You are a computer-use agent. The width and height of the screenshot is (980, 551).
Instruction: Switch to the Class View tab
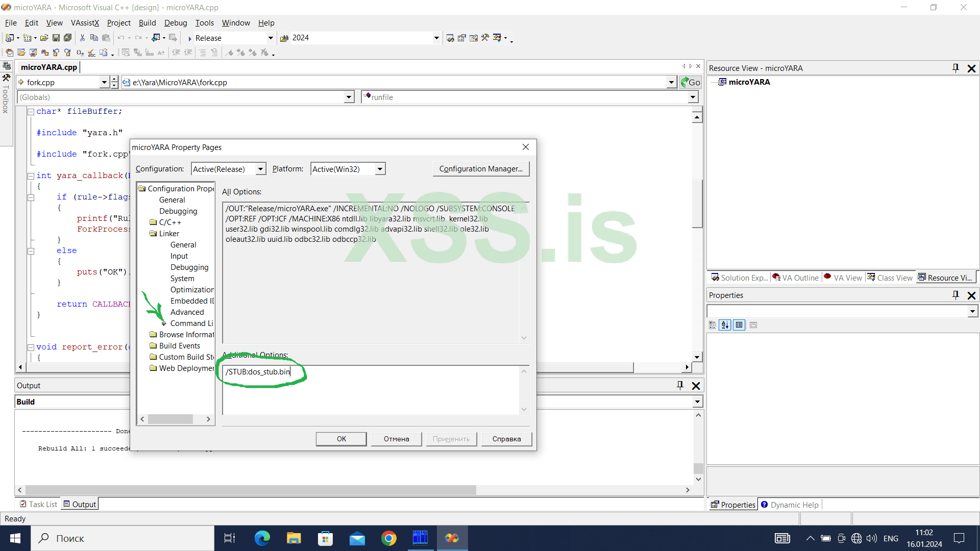pos(894,278)
